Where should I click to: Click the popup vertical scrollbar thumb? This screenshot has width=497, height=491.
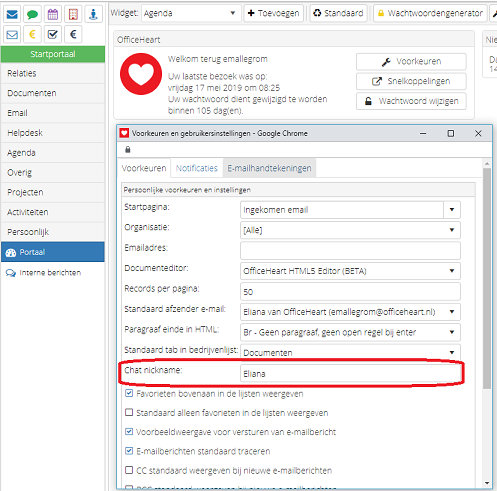point(487,278)
